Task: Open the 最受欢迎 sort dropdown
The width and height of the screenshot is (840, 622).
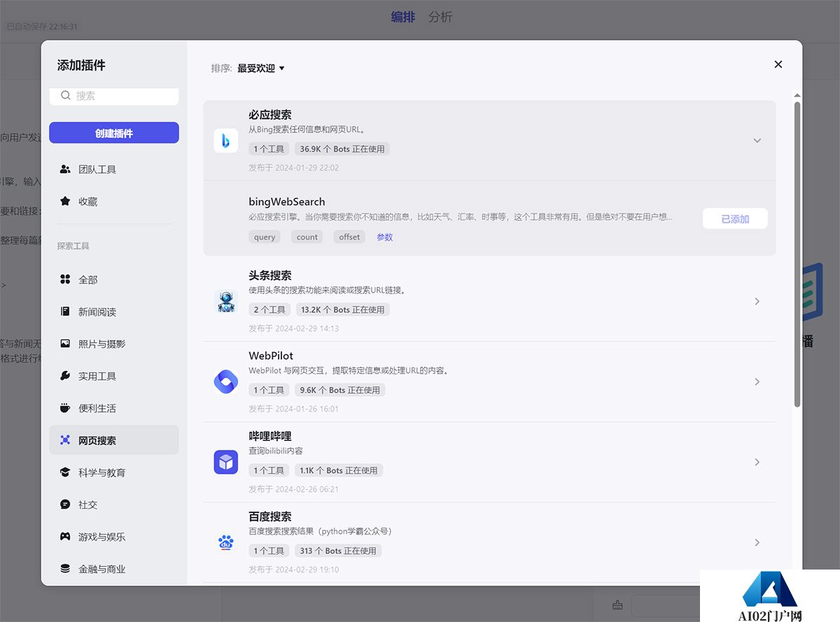Action: point(260,69)
